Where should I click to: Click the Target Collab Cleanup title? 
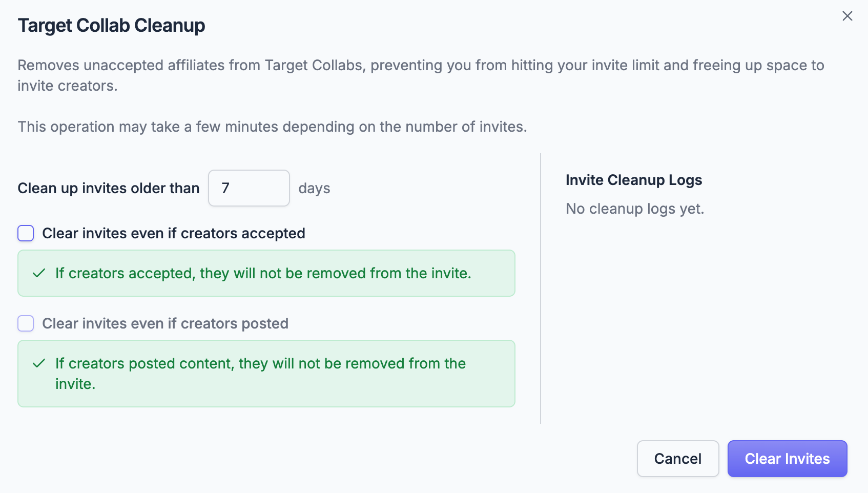pos(111,25)
